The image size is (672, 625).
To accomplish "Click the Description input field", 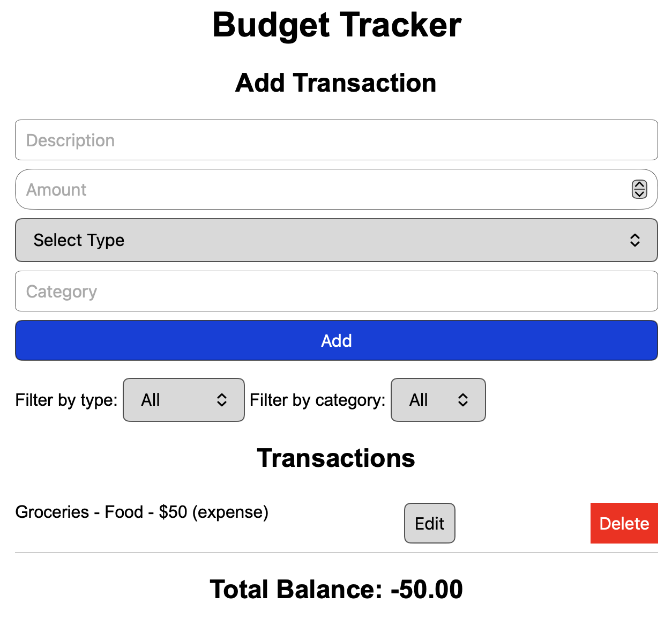I will (336, 140).
